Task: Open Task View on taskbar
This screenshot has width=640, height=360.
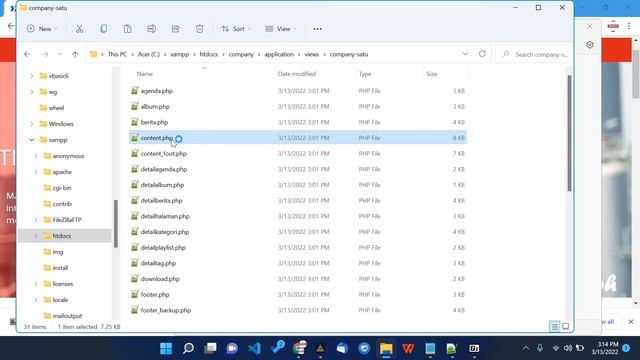Action: point(210,349)
